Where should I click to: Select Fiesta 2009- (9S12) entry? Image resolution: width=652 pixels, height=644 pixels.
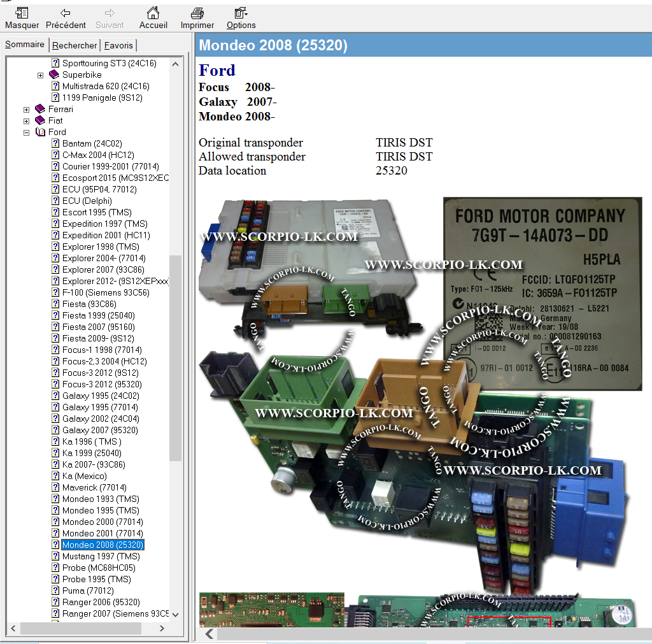tap(98, 338)
